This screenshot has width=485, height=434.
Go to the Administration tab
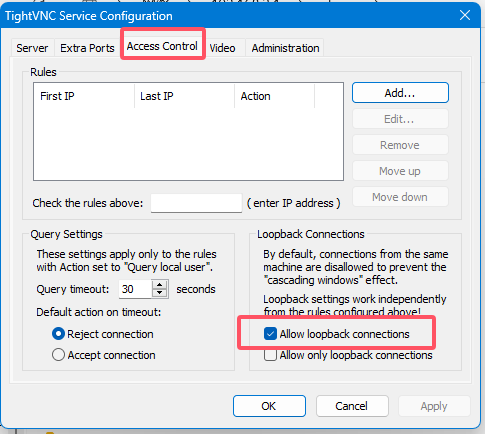(285, 48)
